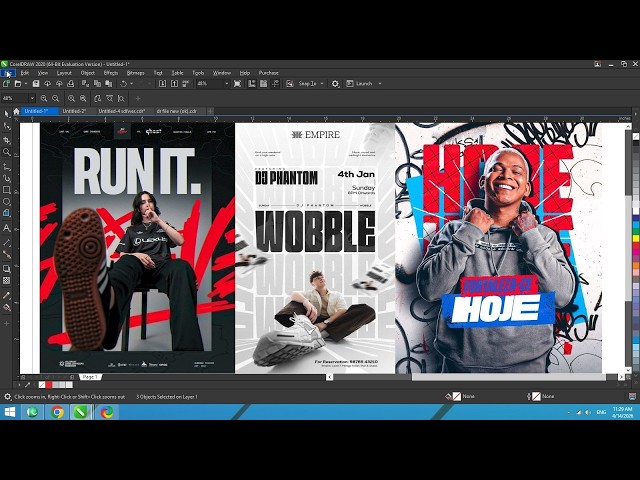Click the Zoom out icon on property bar
The width and height of the screenshot is (640, 480).
tap(56, 98)
